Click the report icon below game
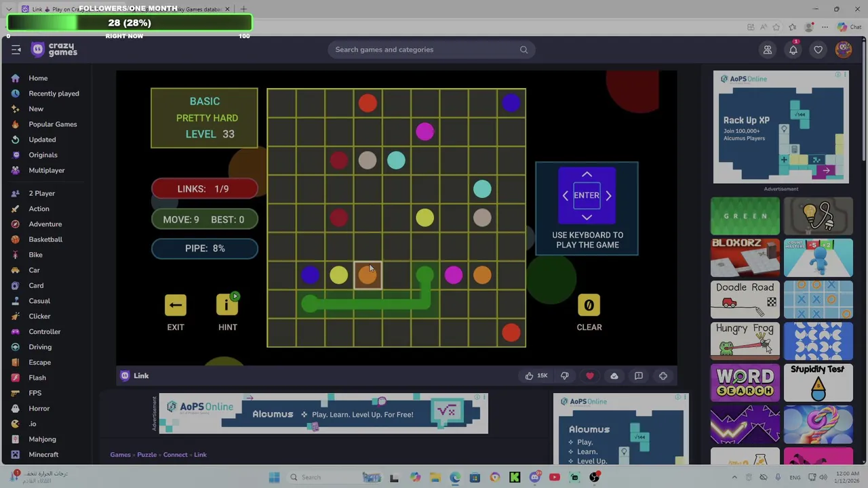Viewport: 868px width, 488px height. [639, 375]
